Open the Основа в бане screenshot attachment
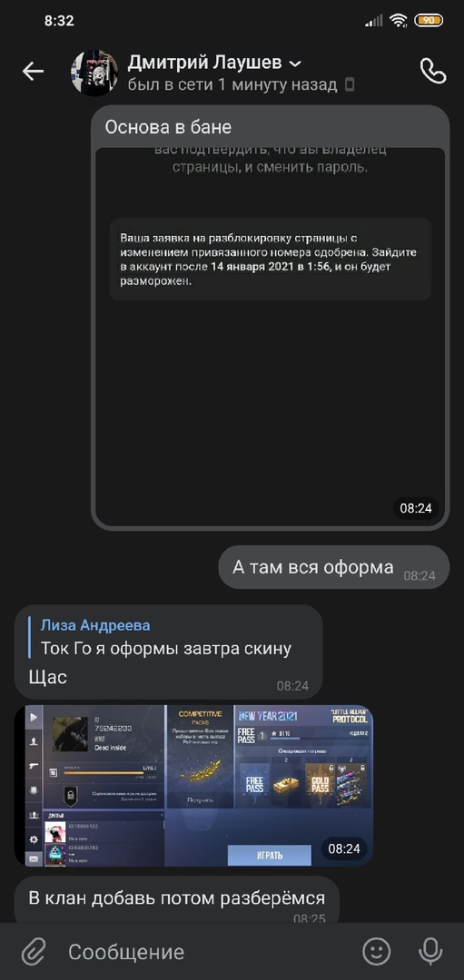The image size is (464, 980). (271, 336)
